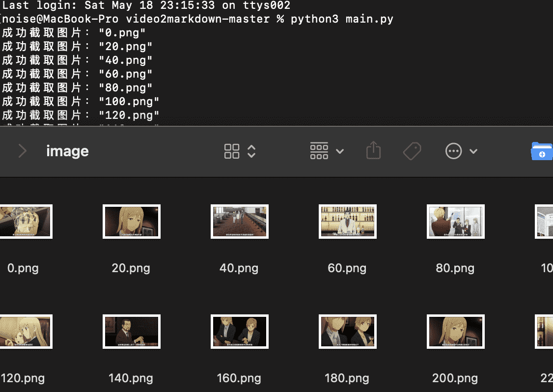Select the 80.png image thumbnail

(x=455, y=222)
